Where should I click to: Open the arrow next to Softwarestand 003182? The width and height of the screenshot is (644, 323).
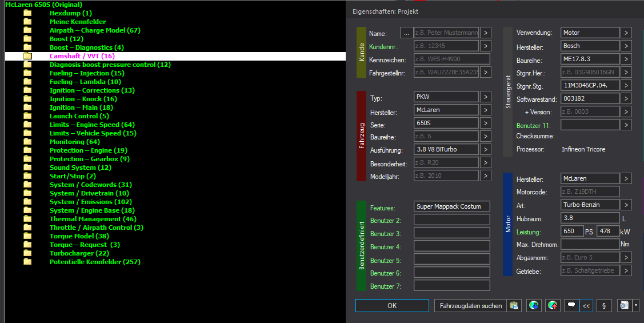(626, 99)
